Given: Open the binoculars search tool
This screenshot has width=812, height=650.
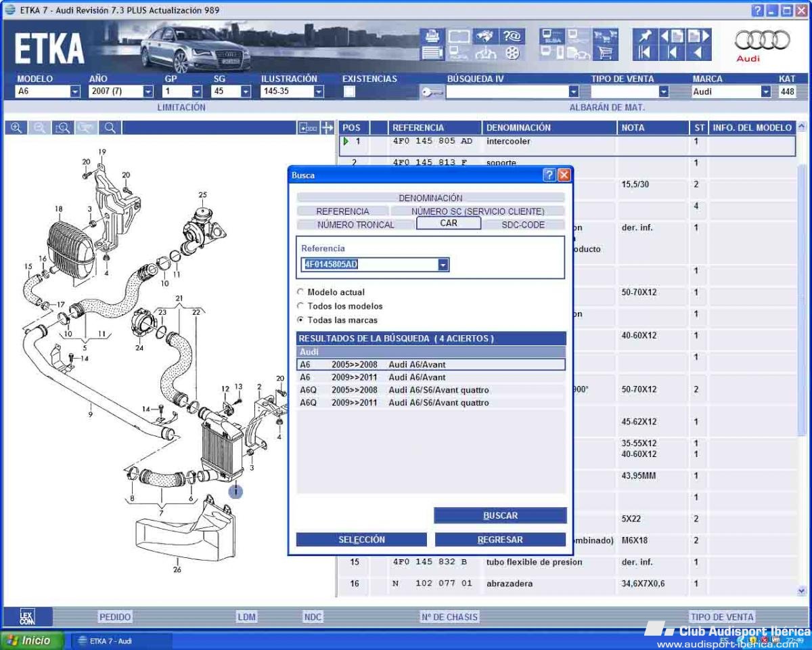Looking at the screenshot, I should click(x=485, y=37).
